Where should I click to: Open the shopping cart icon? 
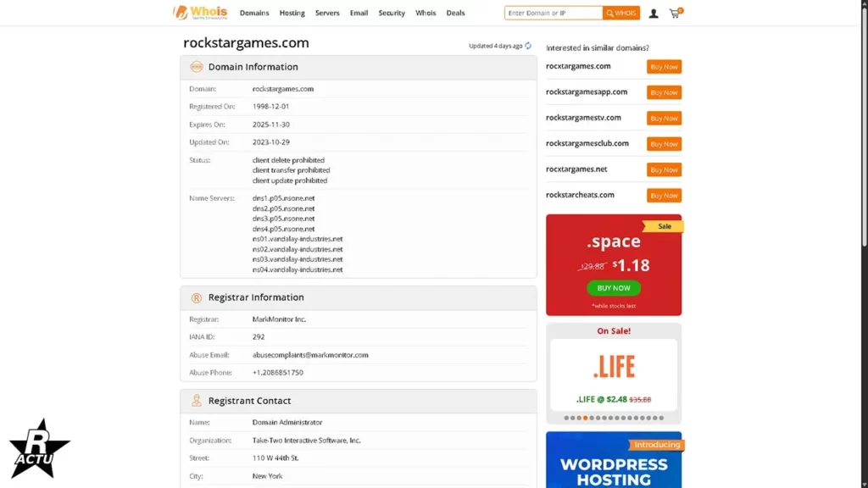point(676,13)
